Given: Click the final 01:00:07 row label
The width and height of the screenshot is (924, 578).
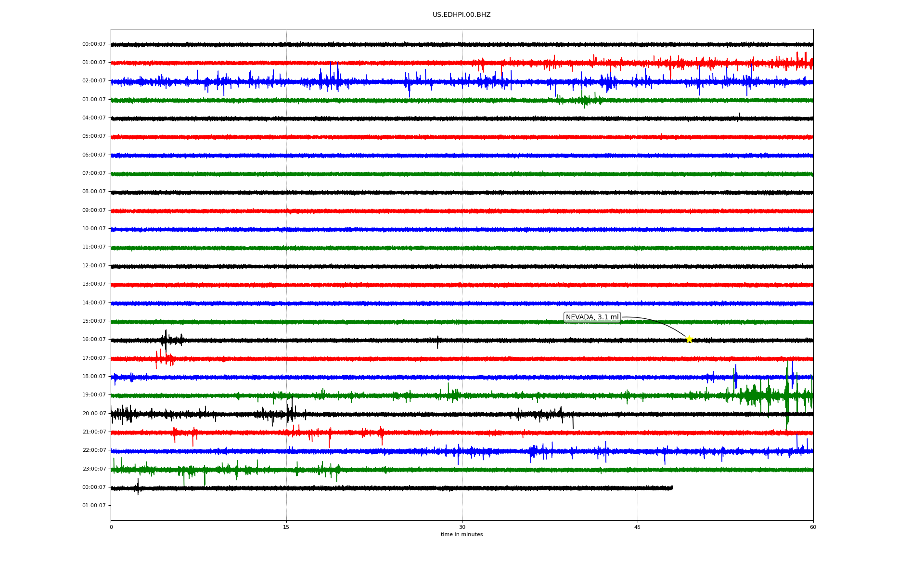Looking at the screenshot, I should click(94, 506).
